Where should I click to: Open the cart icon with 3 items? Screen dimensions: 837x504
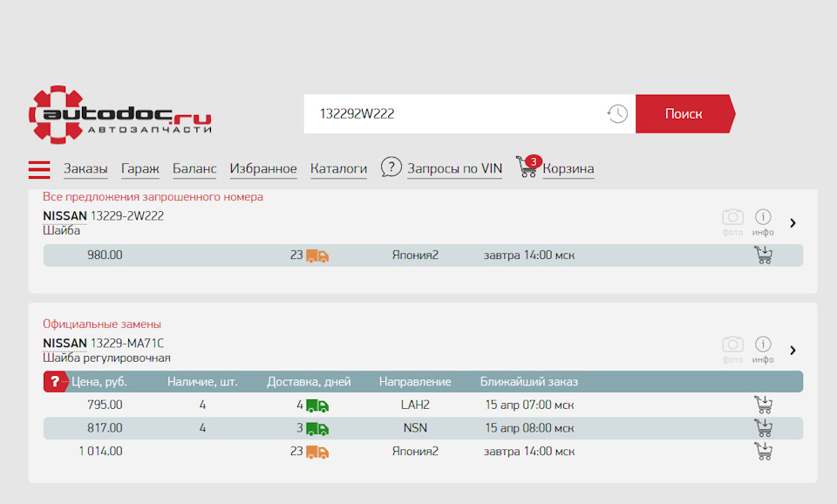coord(528,167)
